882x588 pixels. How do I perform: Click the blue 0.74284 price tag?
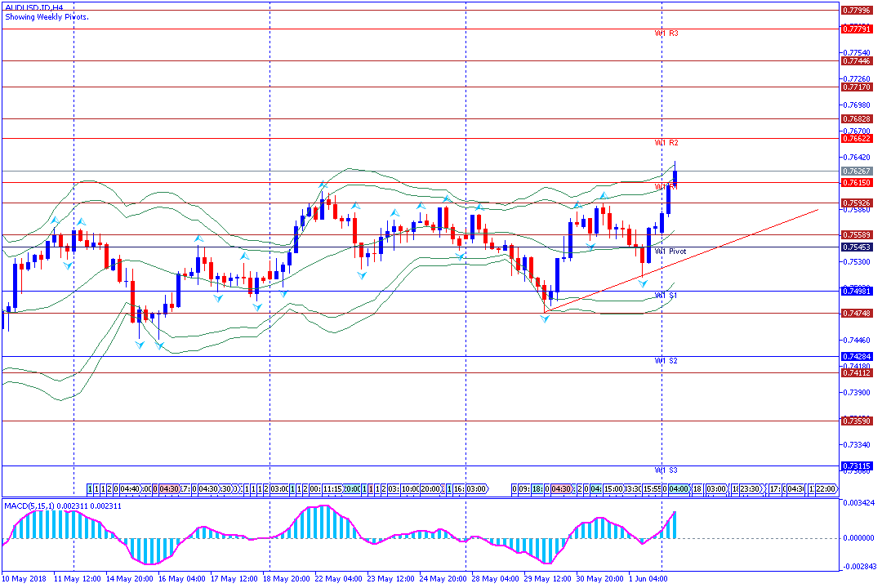tap(857, 356)
